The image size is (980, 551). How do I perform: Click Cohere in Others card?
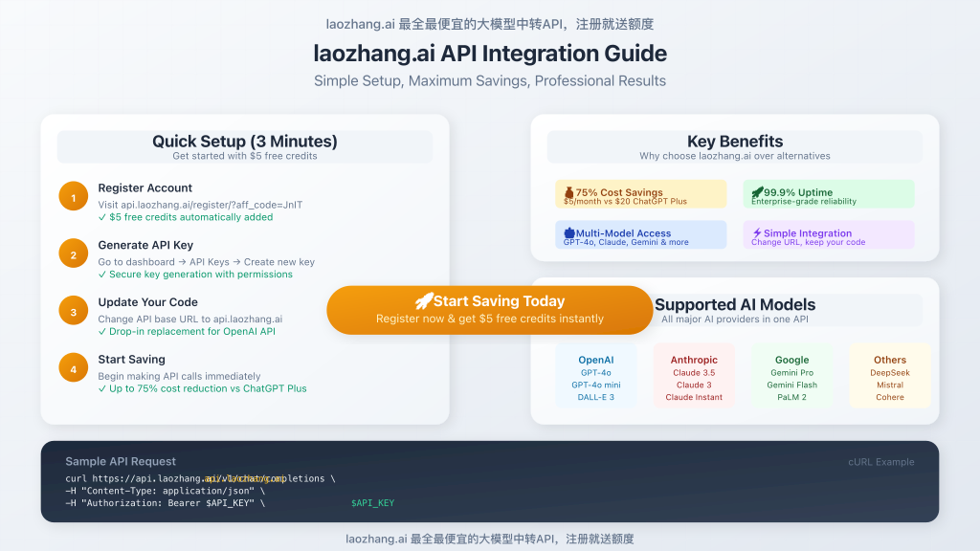point(890,397)
